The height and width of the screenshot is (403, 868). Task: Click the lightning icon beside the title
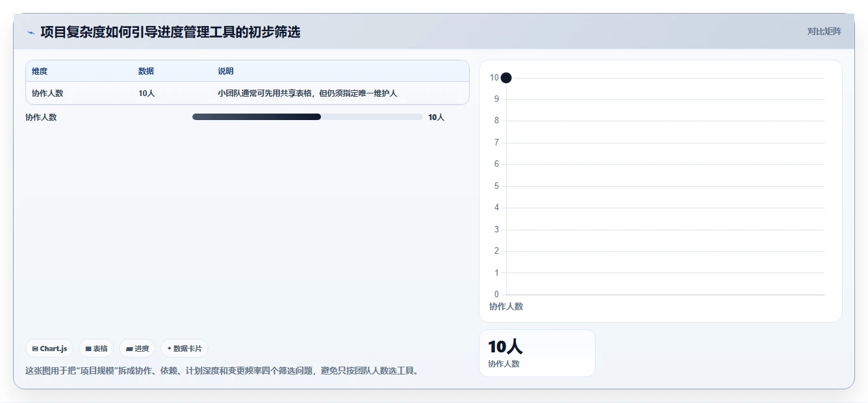(31, 32)
